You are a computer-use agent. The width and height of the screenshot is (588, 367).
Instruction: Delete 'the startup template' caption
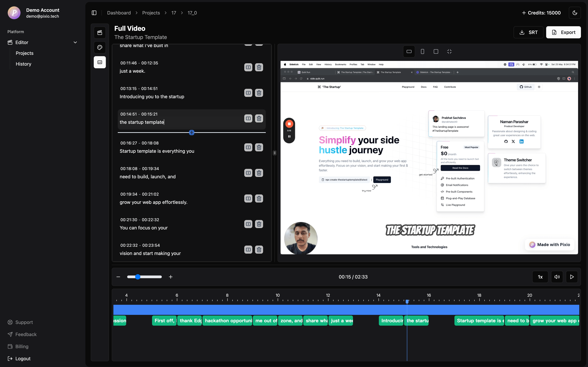pyautogui.click(x=259, y=118)
